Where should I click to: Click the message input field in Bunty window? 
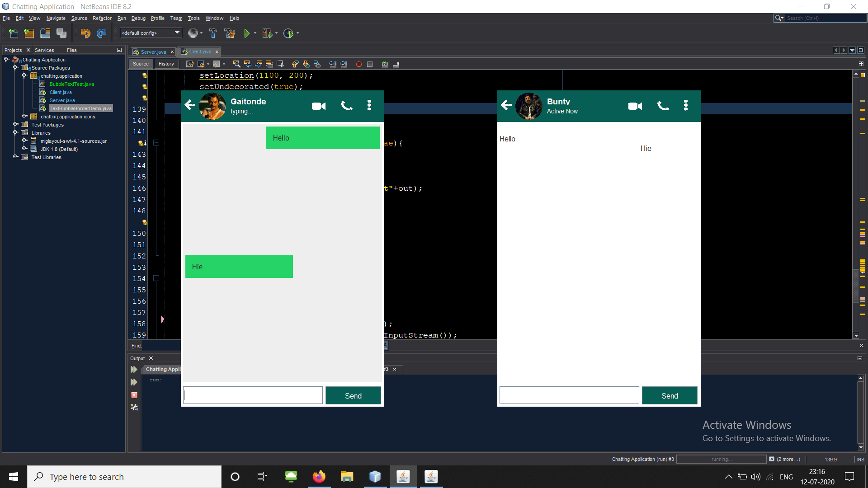point(569,395)
